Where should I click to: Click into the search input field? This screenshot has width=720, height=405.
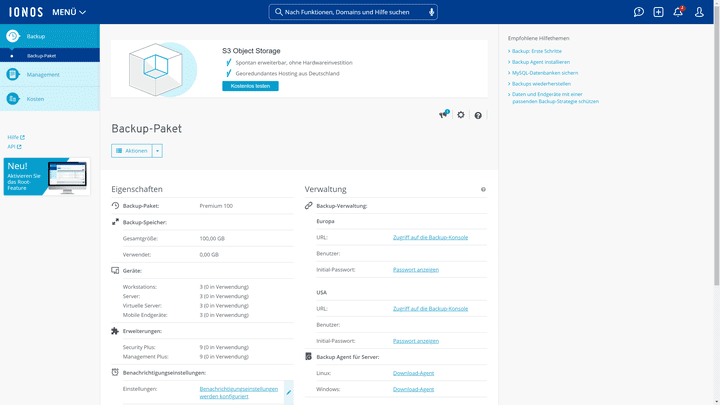(x=345, y=12)
